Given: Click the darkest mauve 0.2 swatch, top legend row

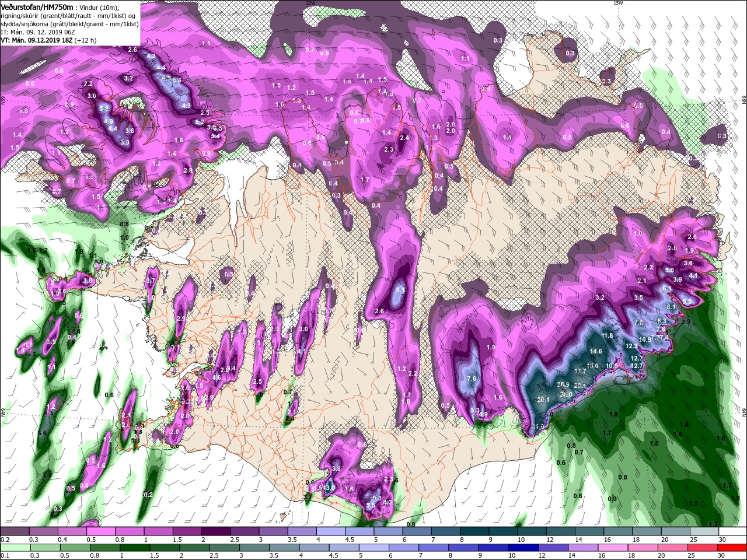Looking at the screenshot, I should [15, 532].
